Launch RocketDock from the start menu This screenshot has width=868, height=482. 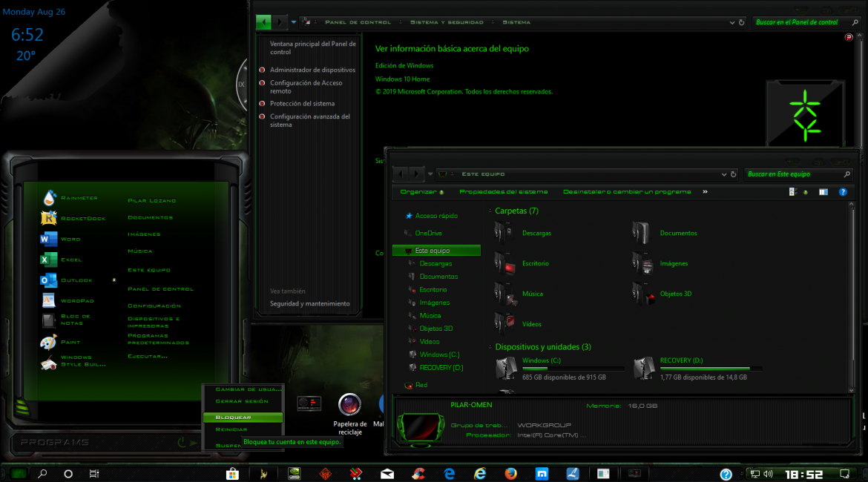click(73, 219)
